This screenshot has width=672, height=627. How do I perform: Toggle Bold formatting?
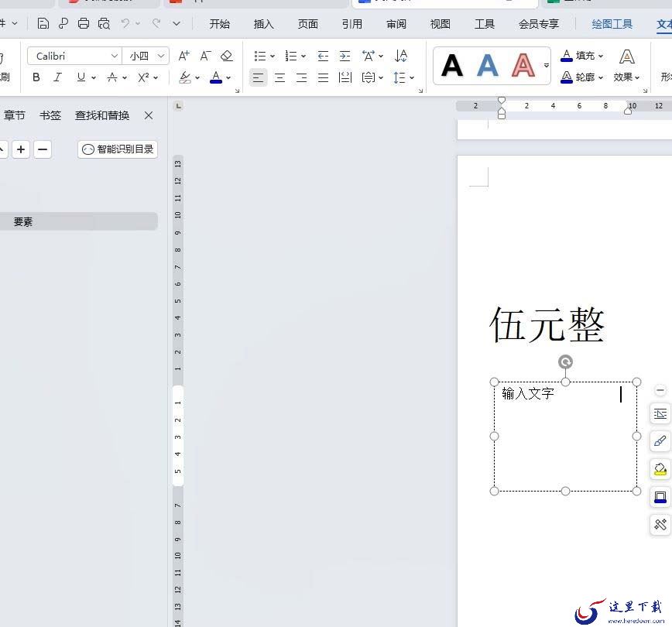[x=36, y=77]
